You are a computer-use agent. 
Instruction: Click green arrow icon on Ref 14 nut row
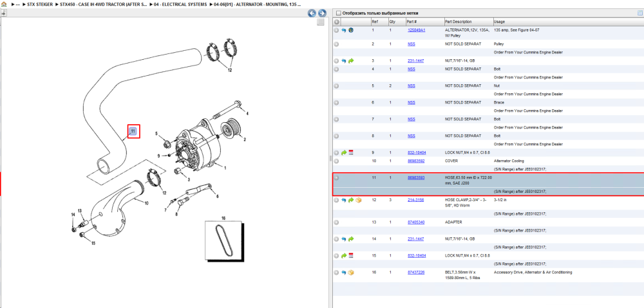(x=351, y=239)
